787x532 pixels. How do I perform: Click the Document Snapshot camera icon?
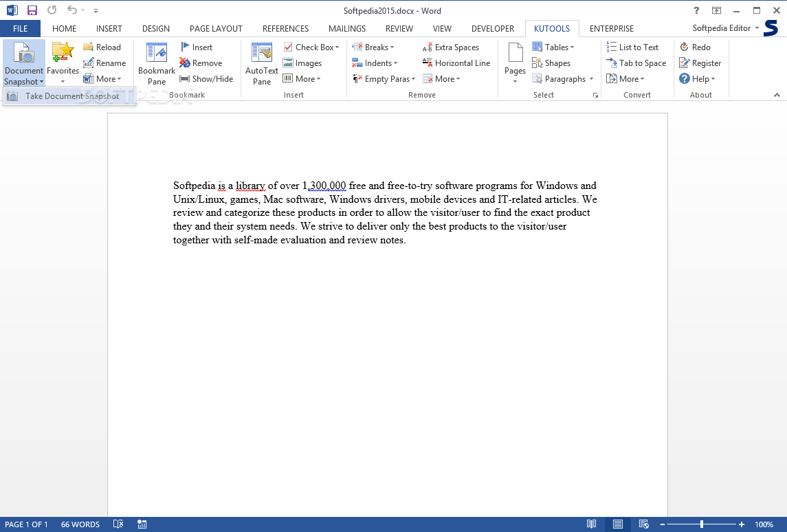23,53
